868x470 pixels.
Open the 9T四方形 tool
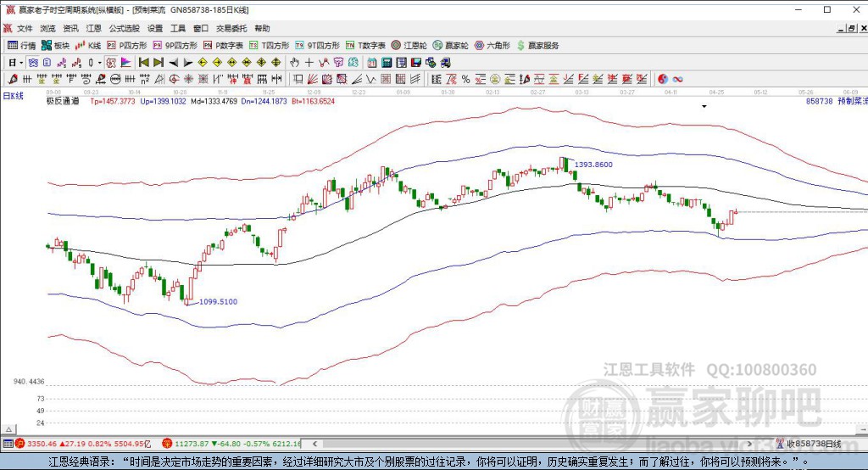[317, 46]
